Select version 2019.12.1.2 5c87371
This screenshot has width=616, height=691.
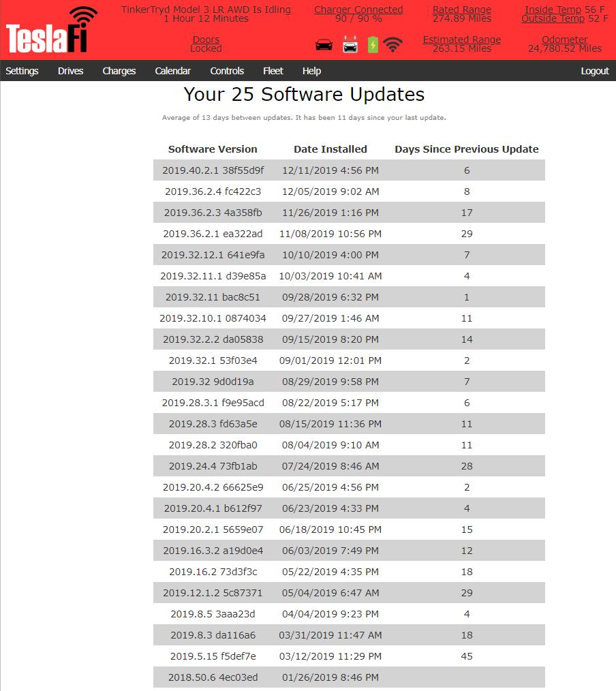(x=213, y=594)
